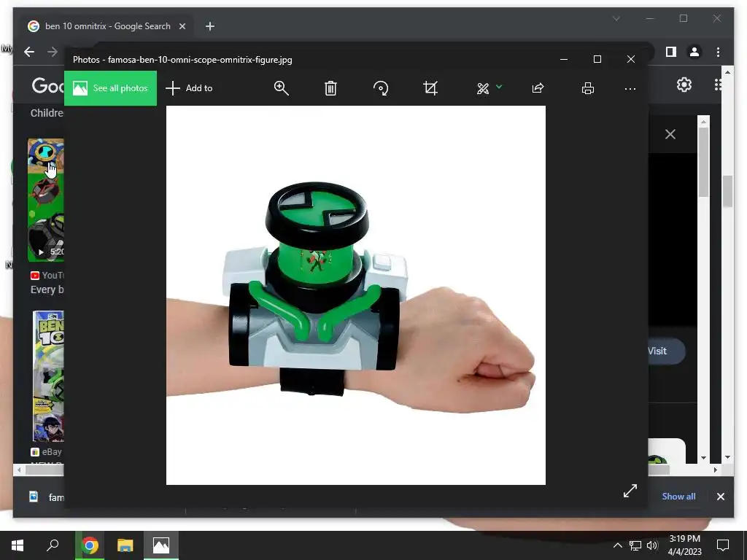Open the eBay Ben 10 thumbnail result

(48, 376)
